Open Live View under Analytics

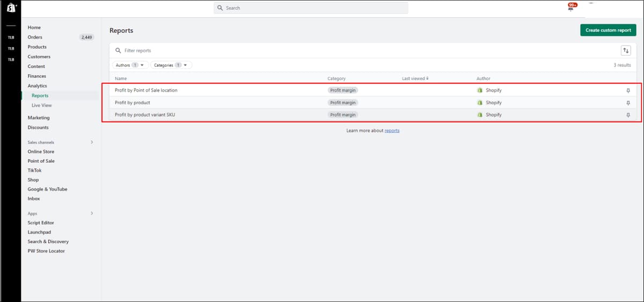tap(42, 105)
